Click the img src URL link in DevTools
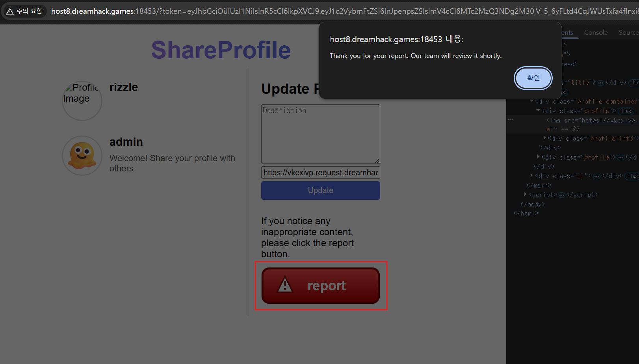The image size is (639, 364). point(609,121)
